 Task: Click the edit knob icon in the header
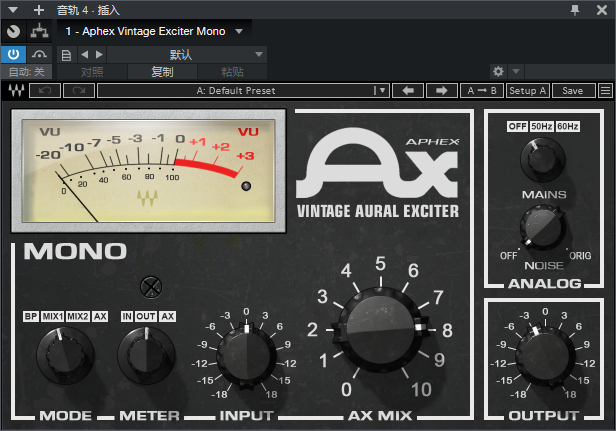point(13,31)
